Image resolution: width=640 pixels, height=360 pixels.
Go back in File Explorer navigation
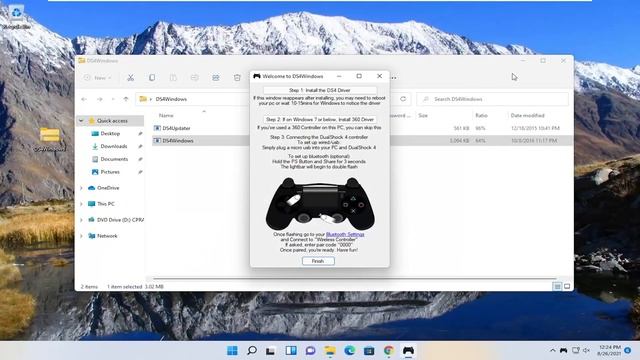[x=84, y=99]
